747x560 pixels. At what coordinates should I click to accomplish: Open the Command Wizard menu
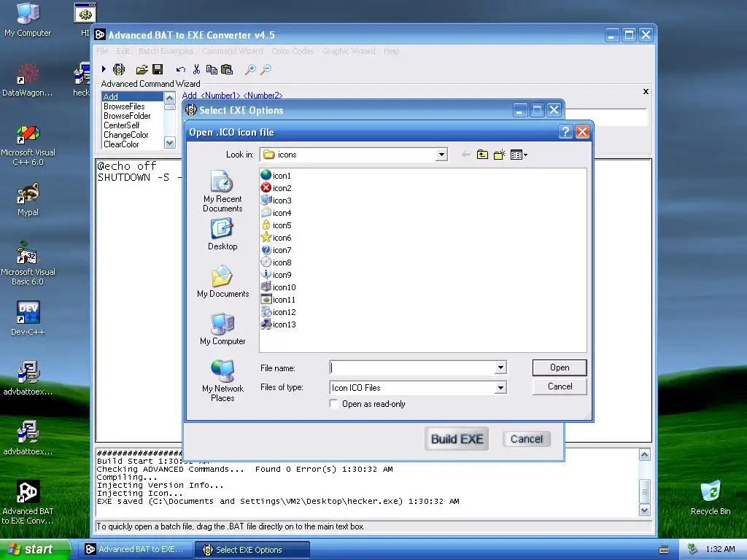coord(233,51)
